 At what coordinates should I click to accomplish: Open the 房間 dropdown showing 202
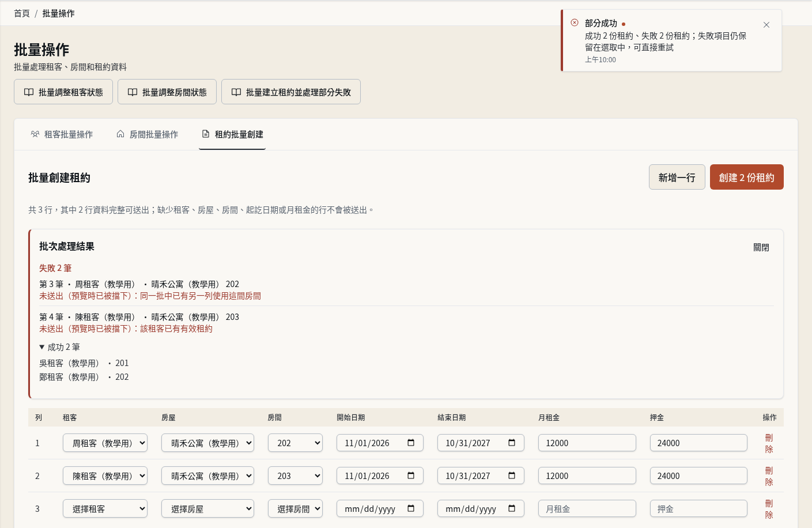tap(295, 443)
